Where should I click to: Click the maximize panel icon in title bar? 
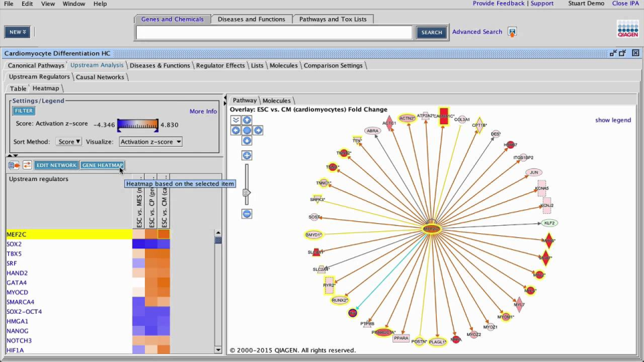(623, 54)
